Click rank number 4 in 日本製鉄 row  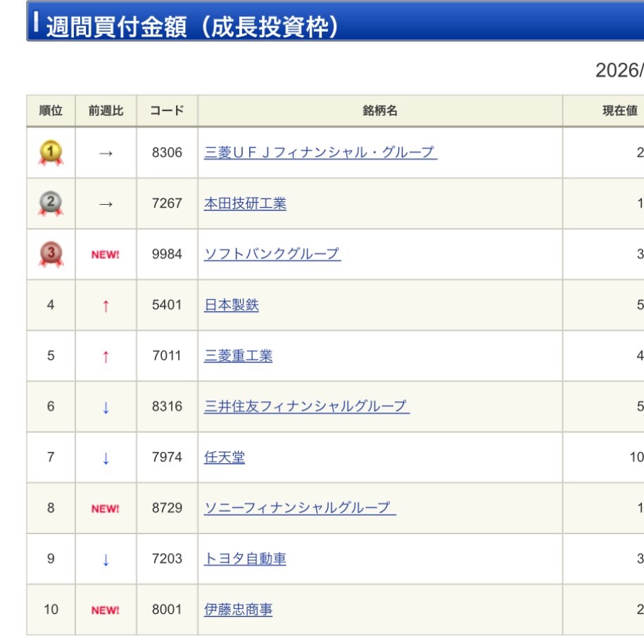pyautogui.click(x=51, y=305)
